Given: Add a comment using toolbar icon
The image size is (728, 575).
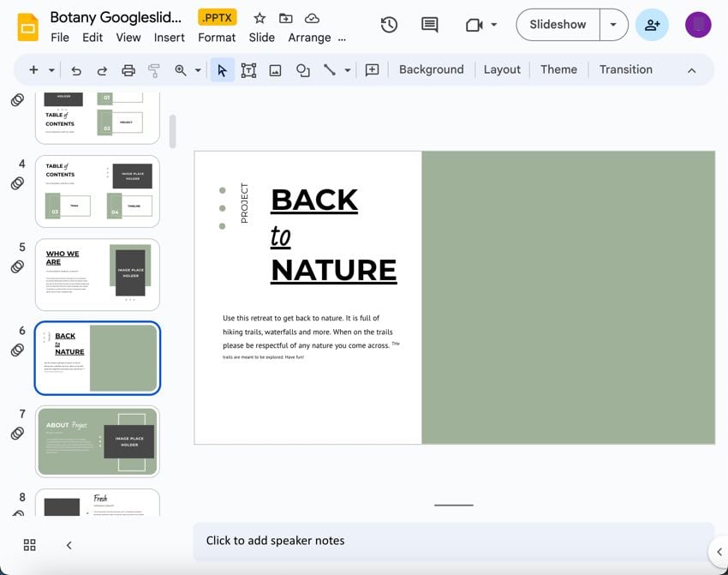Looking at the screenshot, I should 372,70.
